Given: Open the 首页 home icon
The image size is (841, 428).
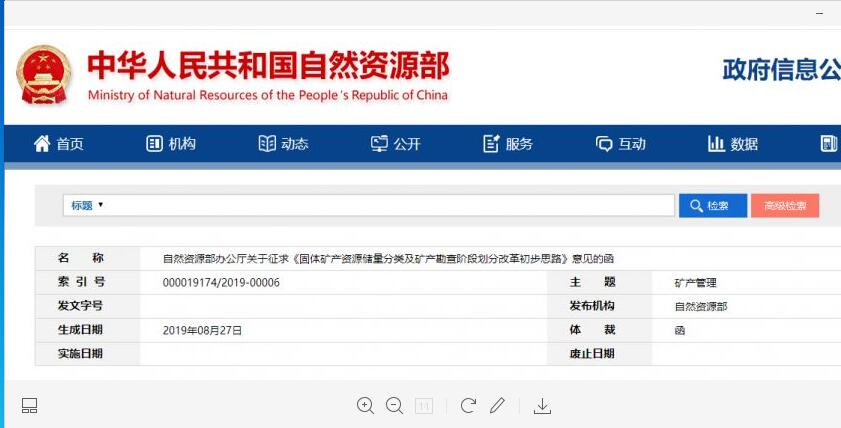Looking at the screenshot, I should (x=42, y=144).
